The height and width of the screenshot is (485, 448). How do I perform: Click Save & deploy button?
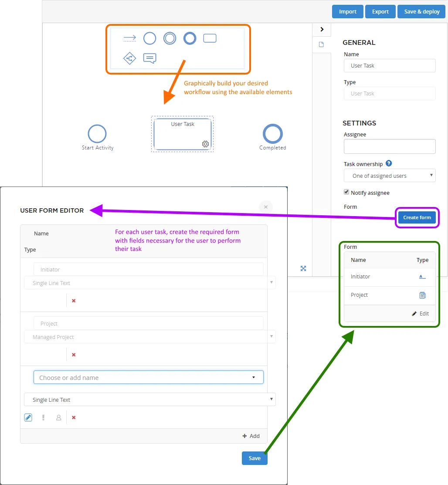[421, 12]
